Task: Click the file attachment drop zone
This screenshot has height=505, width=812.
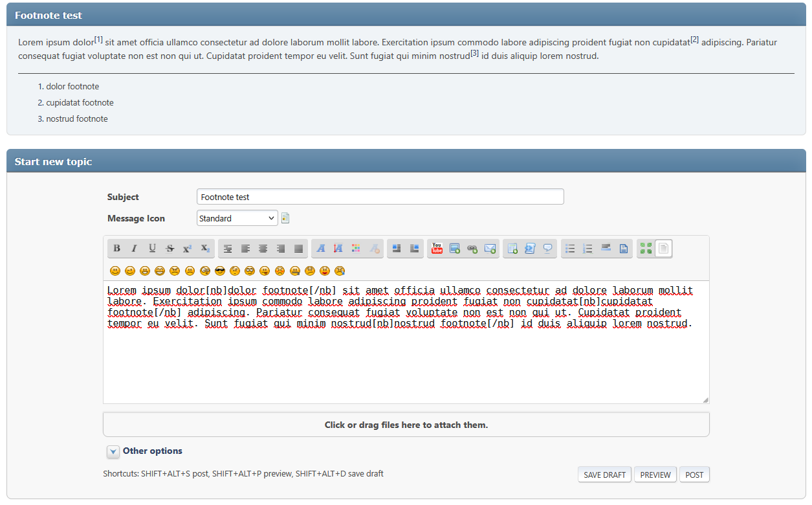Action: 406,425
